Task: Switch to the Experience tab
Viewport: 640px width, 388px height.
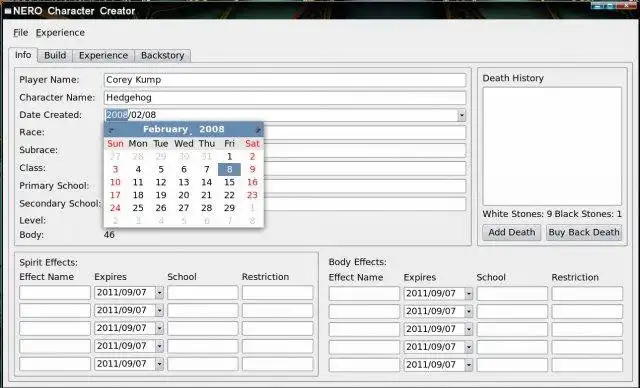Action: click(x=103, y=55)
